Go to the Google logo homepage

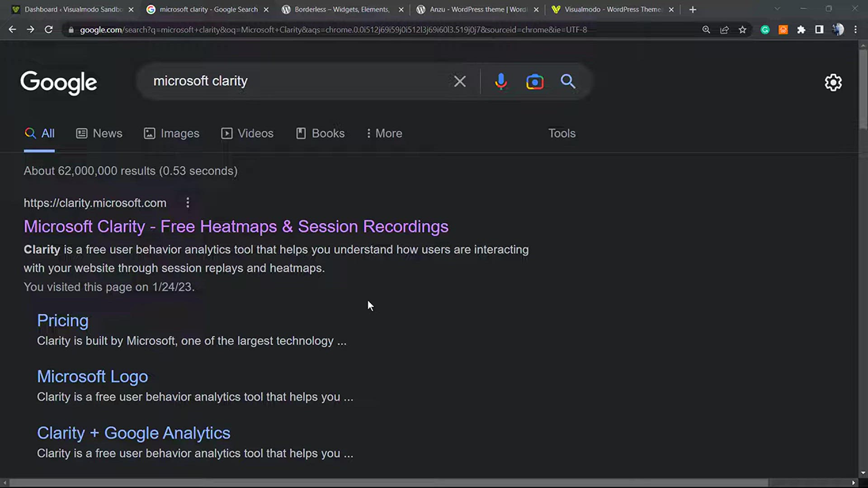click(x=59, y=83)
